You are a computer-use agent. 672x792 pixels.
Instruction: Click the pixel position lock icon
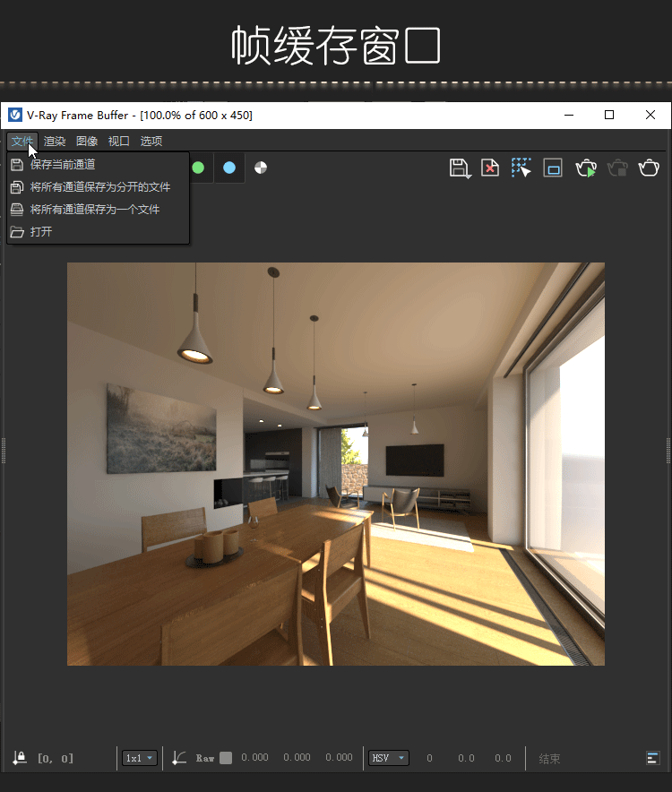pyautogui.click(x=20, y=758)
